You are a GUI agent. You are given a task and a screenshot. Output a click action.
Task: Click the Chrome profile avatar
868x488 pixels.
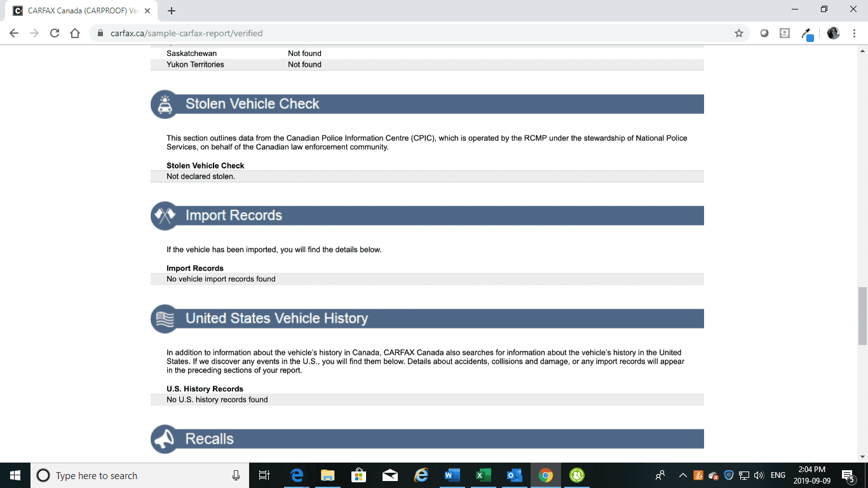tap(834, 33)
